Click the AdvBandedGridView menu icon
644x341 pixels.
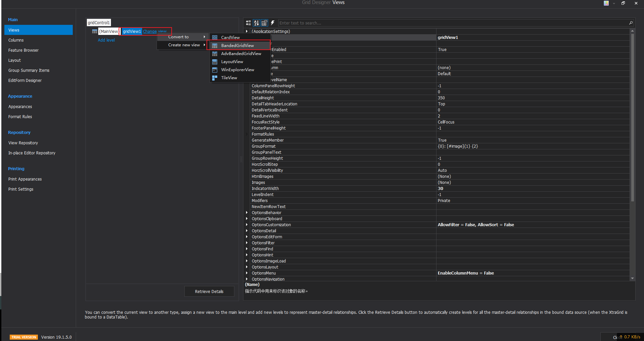[x=215, y=54]
